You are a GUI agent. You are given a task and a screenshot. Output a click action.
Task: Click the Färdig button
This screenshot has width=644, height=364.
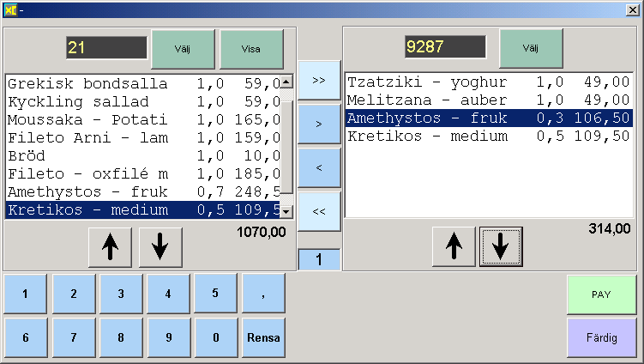click(x=601, y=338)
